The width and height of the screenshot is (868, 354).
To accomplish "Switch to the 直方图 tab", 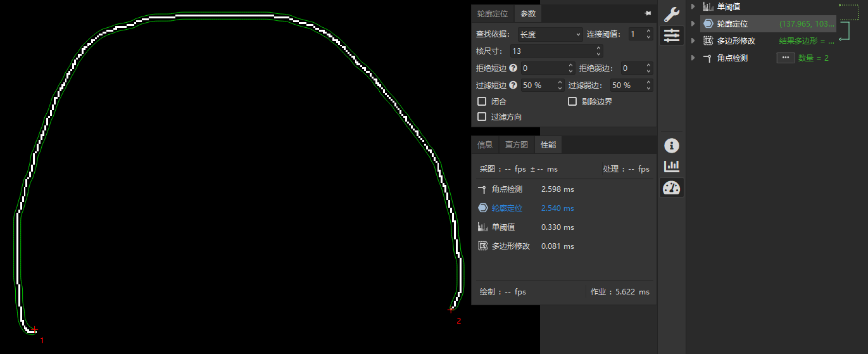I will [516, 145].
